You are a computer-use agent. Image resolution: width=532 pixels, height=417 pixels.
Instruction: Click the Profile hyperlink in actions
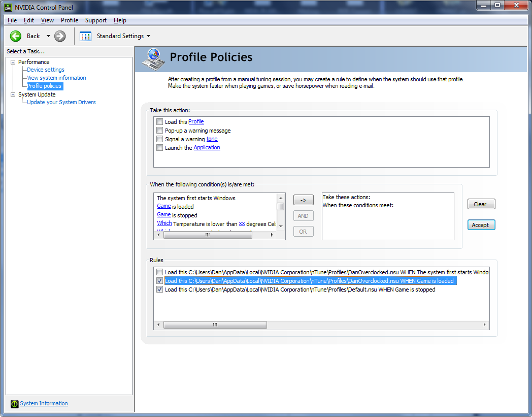(196, 121)
